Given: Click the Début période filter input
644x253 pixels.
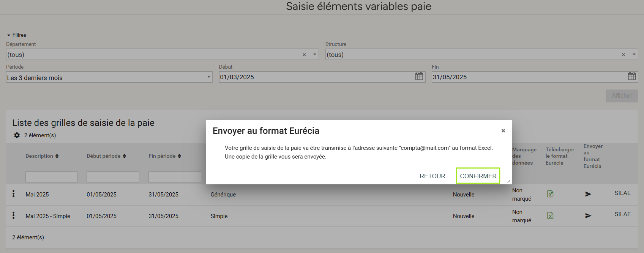Looking at the screenshot, I should [x=113, y=177].
